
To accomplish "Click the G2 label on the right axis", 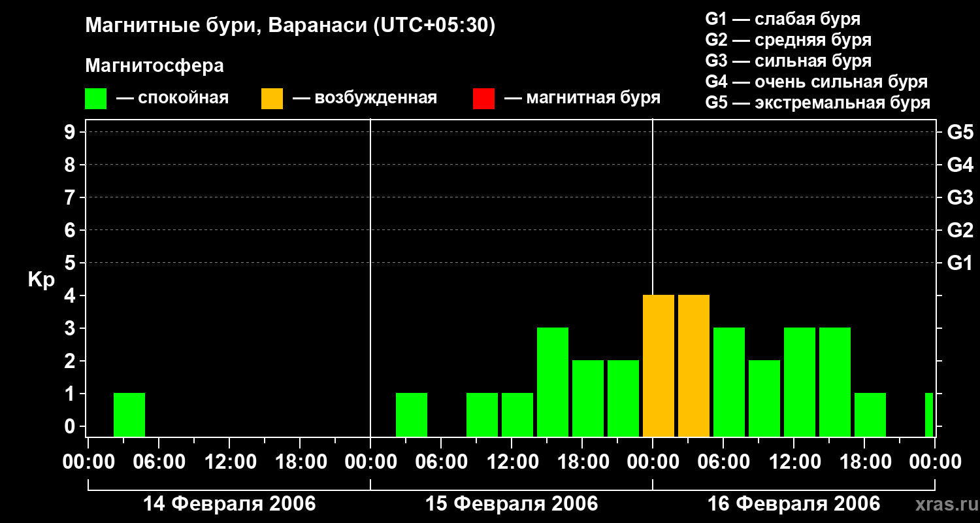I will pos(960,230).
